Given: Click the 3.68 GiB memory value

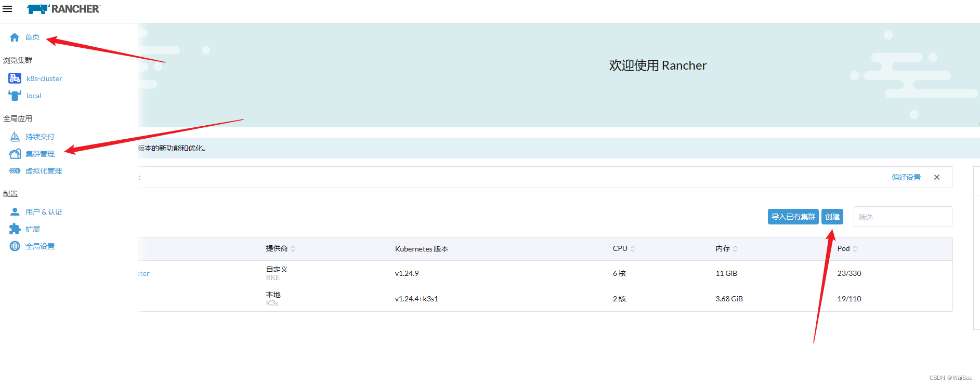Looking at the screenshot, I should [729, 299].
